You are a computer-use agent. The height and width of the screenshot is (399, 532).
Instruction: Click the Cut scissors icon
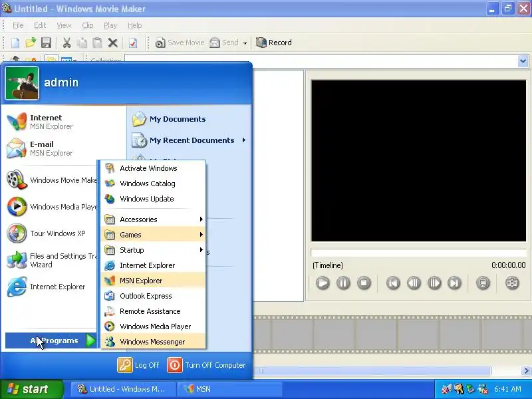[x=67, y=43]
